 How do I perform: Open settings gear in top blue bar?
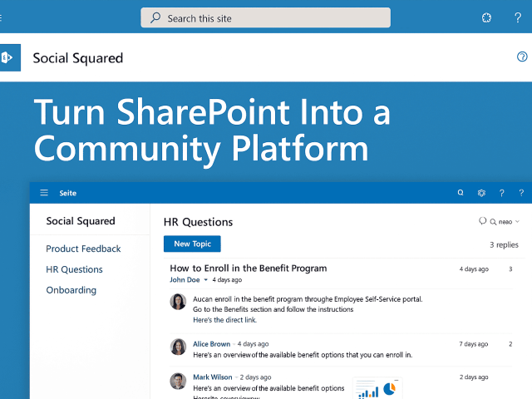coord(486,17)
